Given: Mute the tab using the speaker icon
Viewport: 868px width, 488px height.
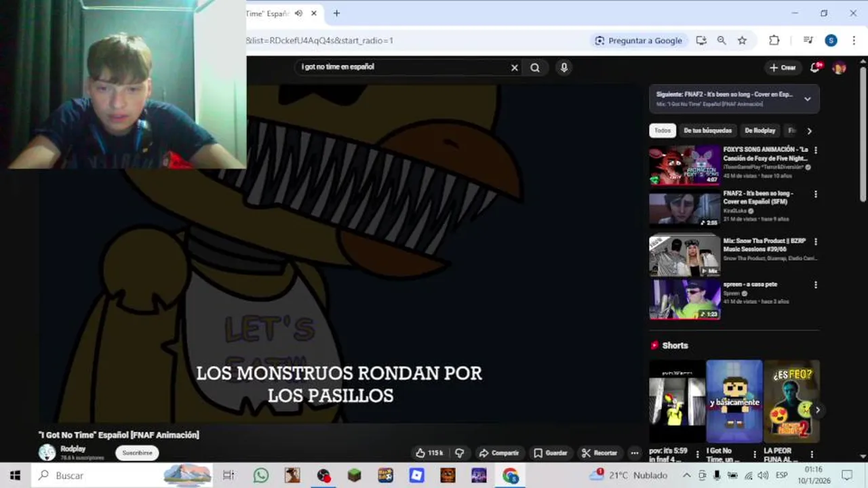Looking at the screenshot, I should click(x=298, y=14).
